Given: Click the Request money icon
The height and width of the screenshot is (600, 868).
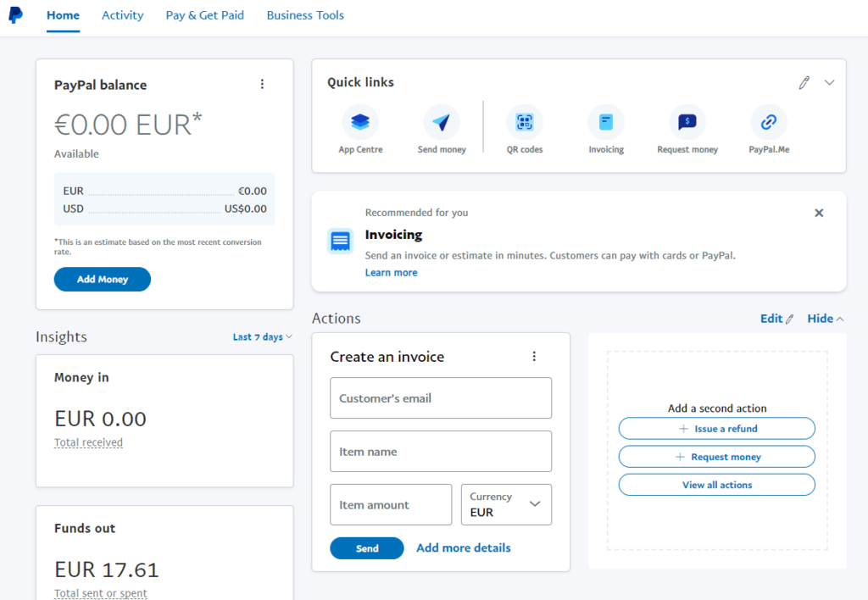Looking at the screenshot, I should [x=687, y=121].
